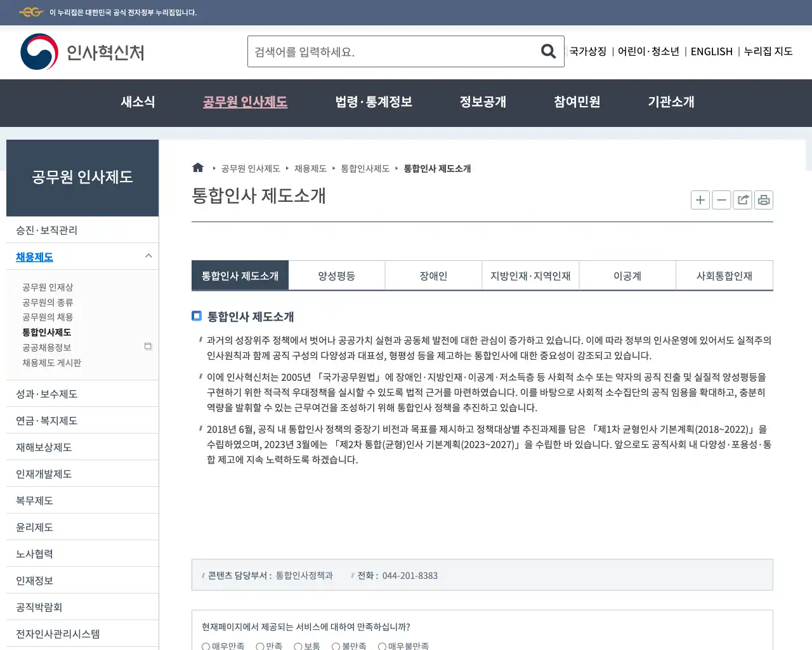The height and width of the screenshot is (650, 812).
Task: Open 공공채용정보 sidebar submenu
Action: click(46, 347)
